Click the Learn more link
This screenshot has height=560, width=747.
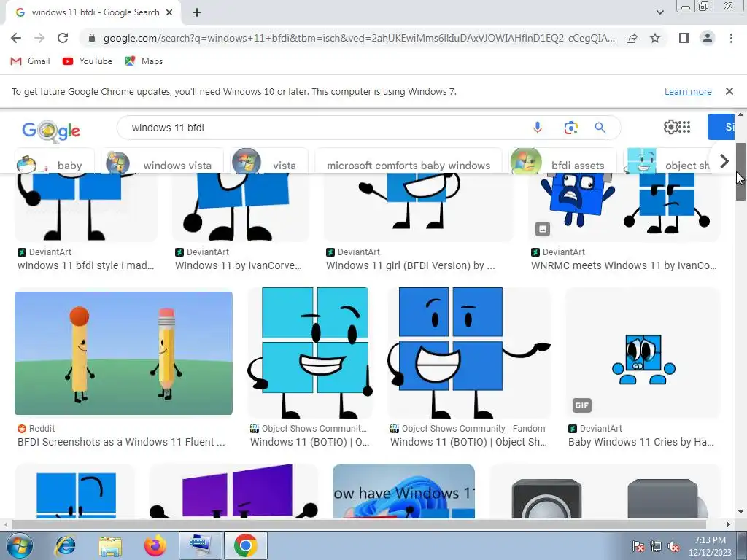[x=688, y=91]
